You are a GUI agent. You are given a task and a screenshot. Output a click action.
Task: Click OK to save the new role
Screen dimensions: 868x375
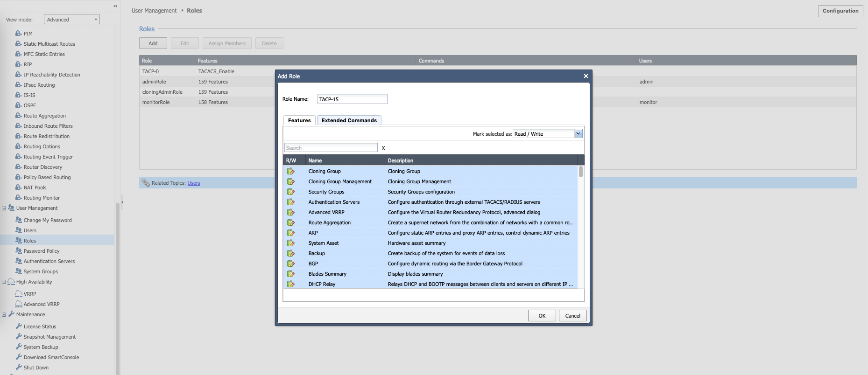click(542, 316)
